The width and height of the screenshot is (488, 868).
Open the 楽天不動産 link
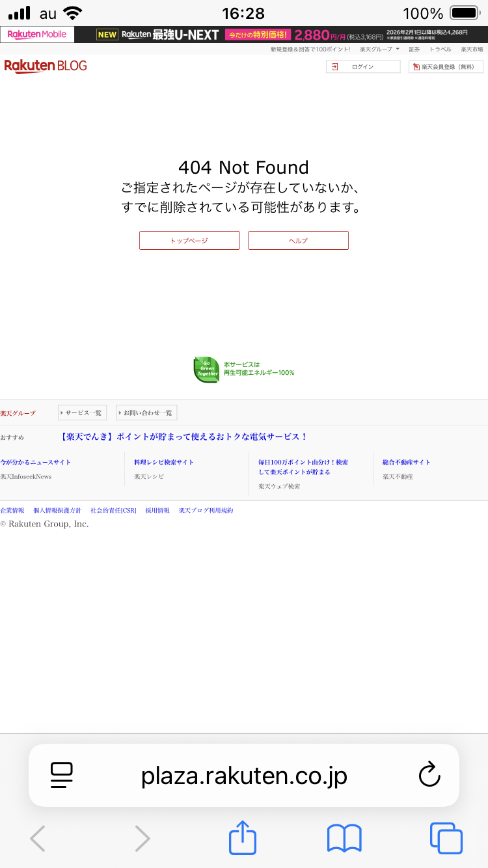coord(398,476)
